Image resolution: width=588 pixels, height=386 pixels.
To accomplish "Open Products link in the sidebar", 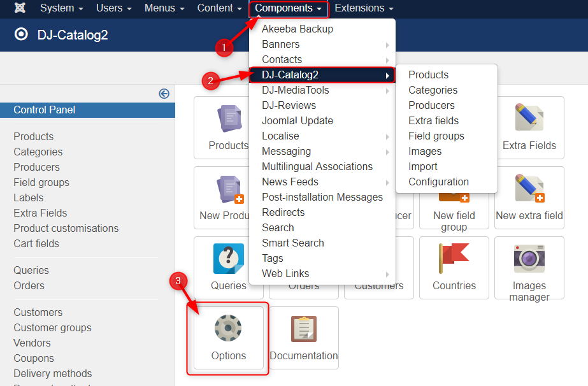I will [33, 136].
